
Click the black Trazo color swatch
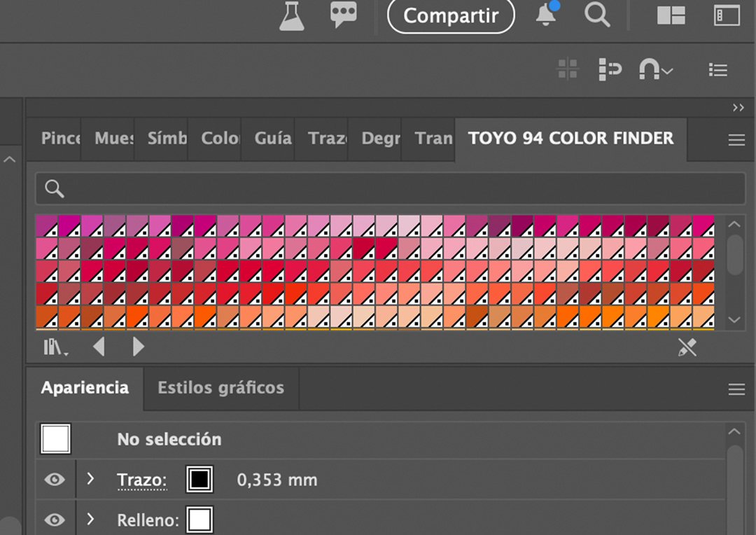point(199,480)
